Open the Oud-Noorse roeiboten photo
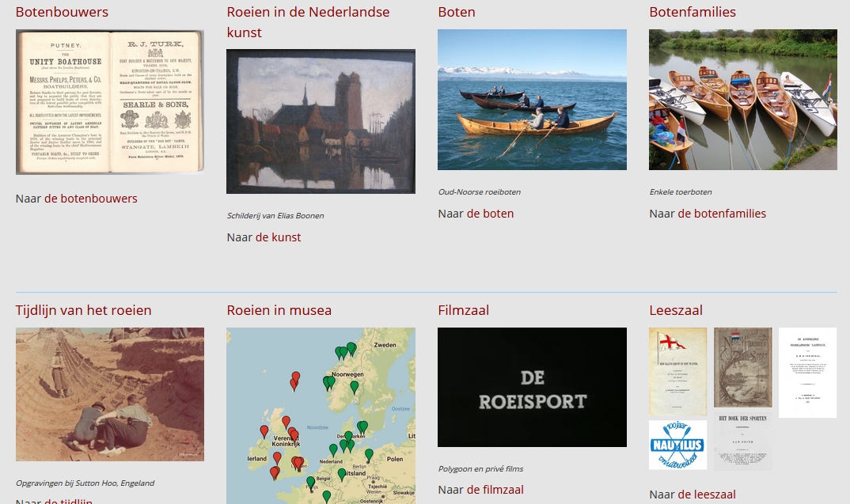Image resolution: width=850 pixels, height=504 pixels. pyautogui.click(x=533, y=100)
